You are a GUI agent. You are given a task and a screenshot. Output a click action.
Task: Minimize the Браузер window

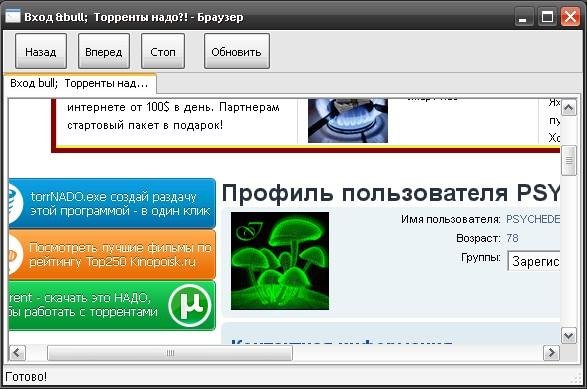pos(523,17)
